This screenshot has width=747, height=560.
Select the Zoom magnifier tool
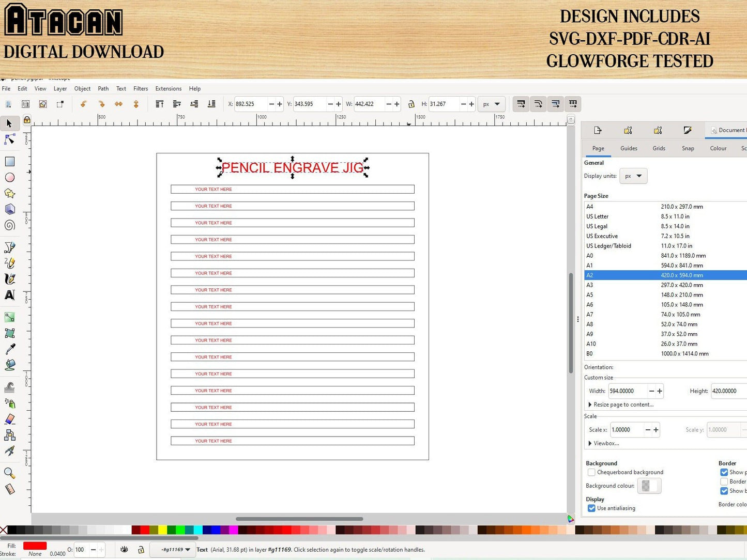(x=9, y=473)
